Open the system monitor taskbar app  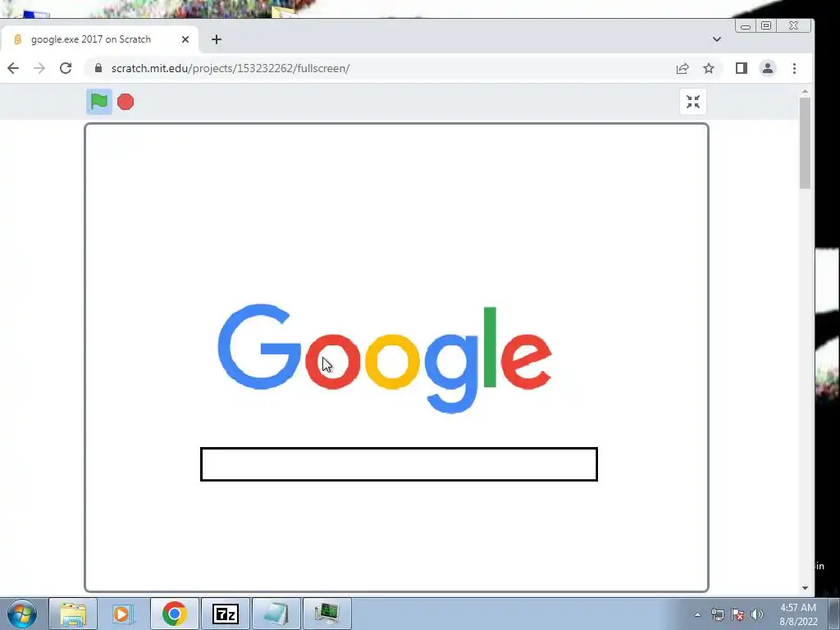326,614
